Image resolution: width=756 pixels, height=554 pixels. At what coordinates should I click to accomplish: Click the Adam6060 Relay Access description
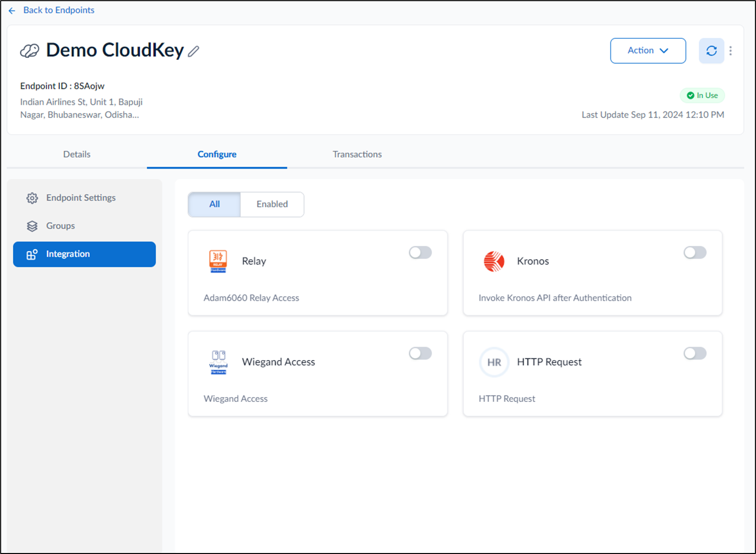click(x=251, y=298)
